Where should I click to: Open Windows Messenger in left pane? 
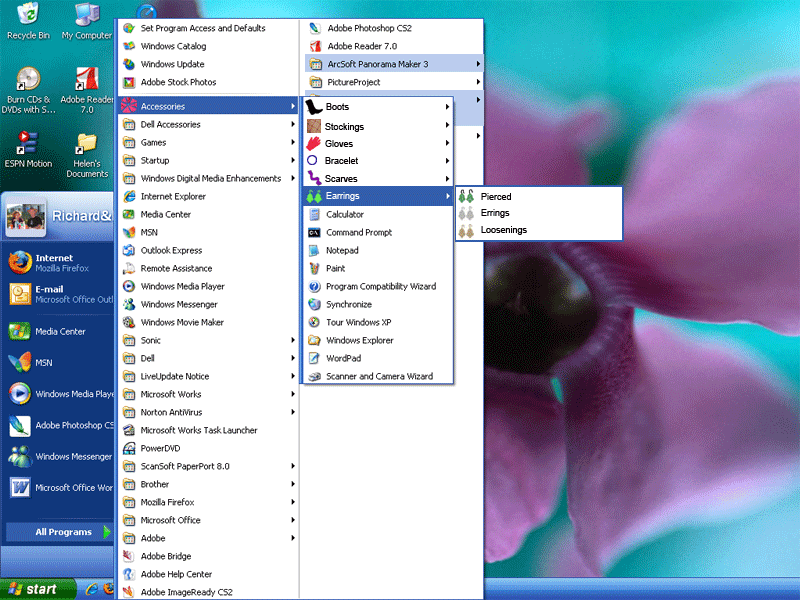click(x=59, y=457)
